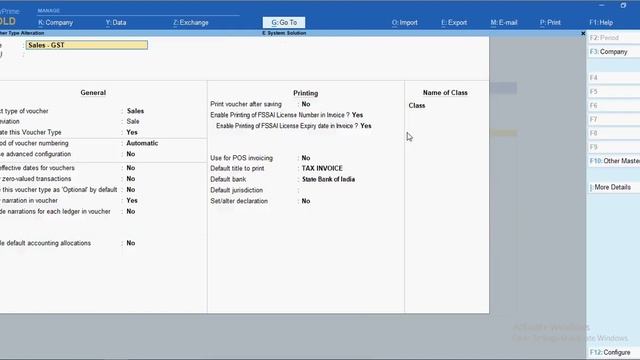Click the F7 side button
This screenshot has height=360, width=640.
[x=613, y=119]
